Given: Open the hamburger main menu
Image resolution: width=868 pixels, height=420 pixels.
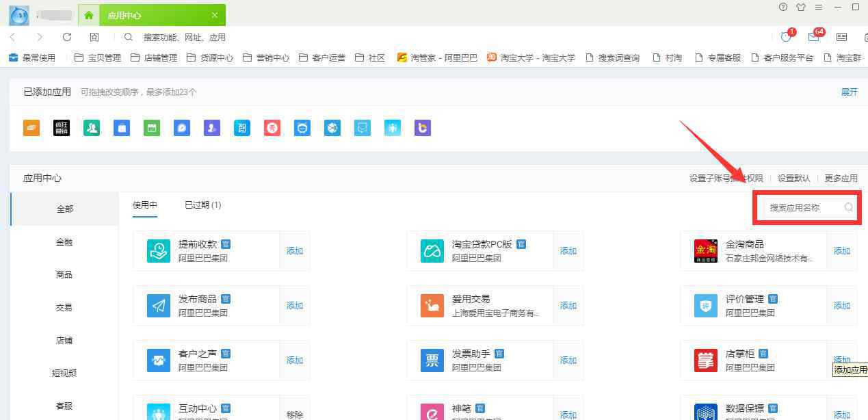Looking at the screenshot, I should (x=819, y=8).
